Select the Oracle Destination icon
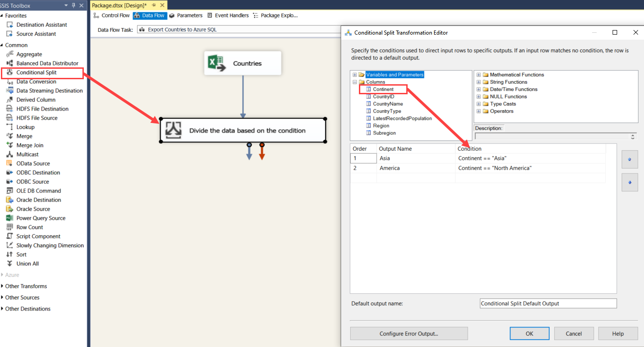644x347 pixels. 10,200
